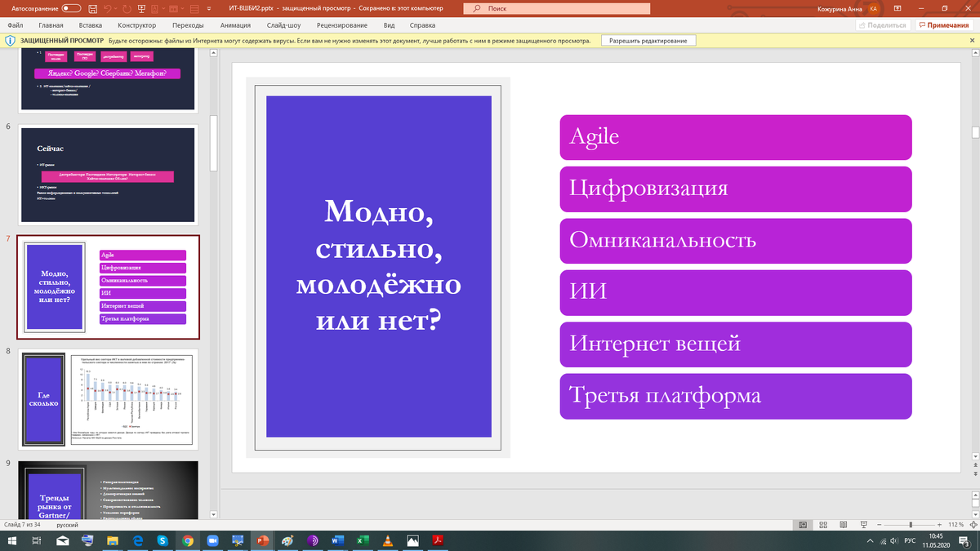Select slide 6 thumbnail titled Сейчас
The height and width of the screenshot is (551, 980).
click(x=109, y=174)
